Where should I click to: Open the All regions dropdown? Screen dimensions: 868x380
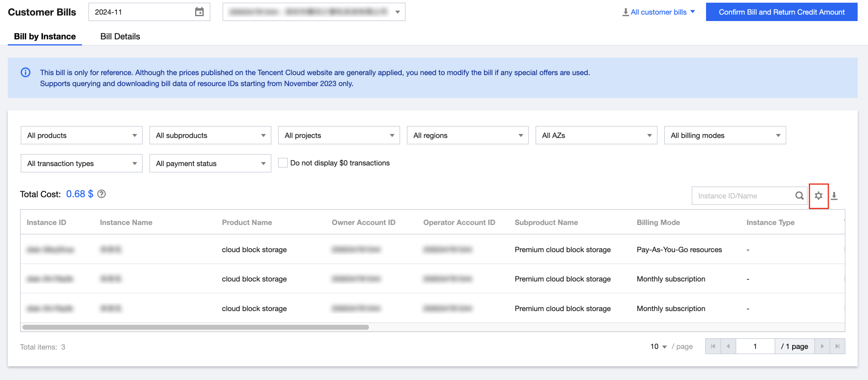[x=467, y=135]
